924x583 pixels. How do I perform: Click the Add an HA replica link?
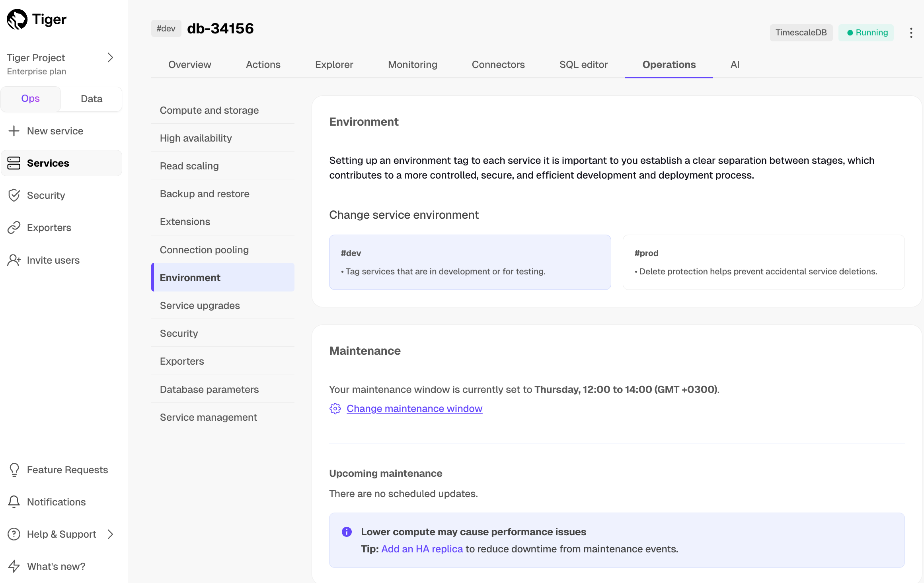click(422, 549)
